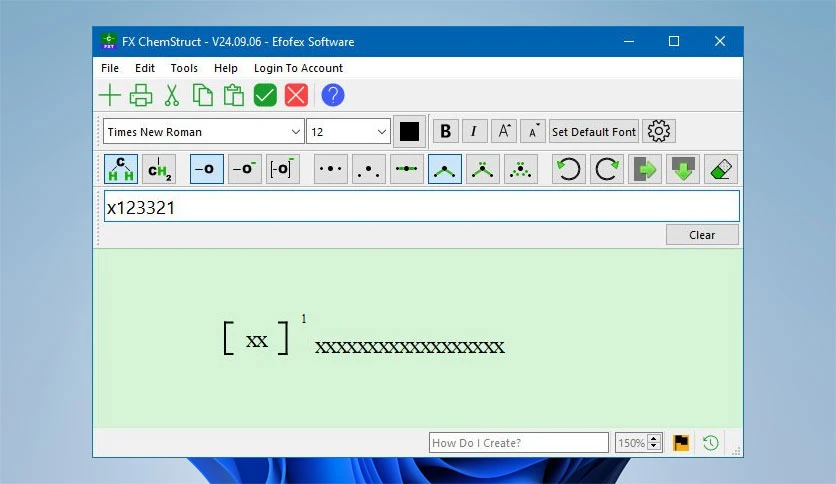Image resolution: width=836 pixels, height=484 pixels.
Task: Click the eraser icon
Action: [x=721, y=169]
